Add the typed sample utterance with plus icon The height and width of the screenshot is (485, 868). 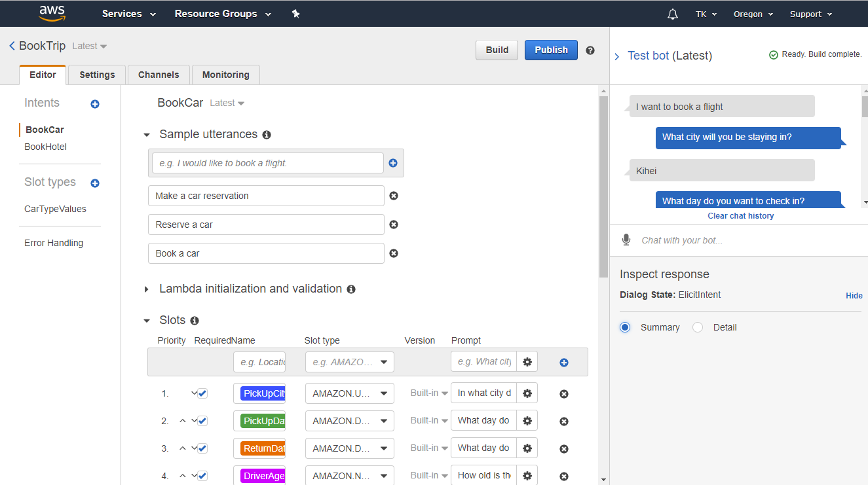(393, 163)
